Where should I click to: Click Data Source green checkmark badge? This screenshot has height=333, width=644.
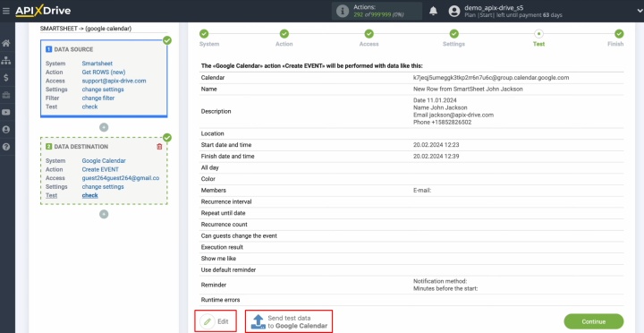(x=167, y=40)
